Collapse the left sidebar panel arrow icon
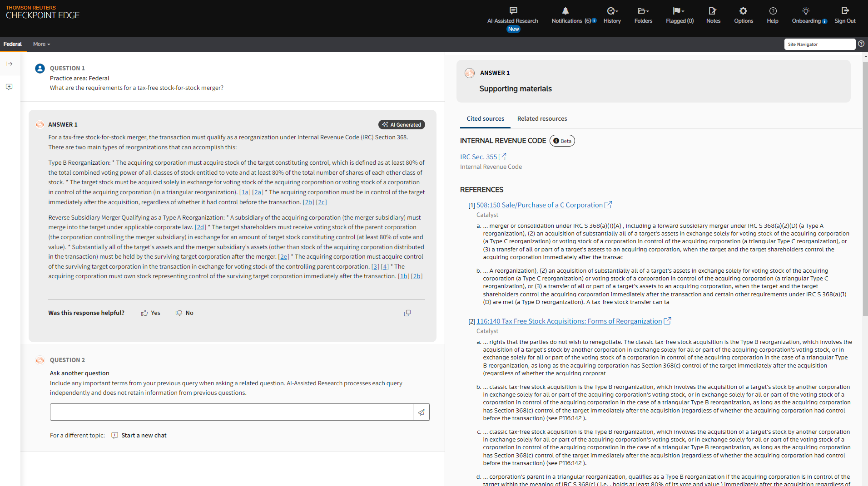This screenshot has height=486, width=868. pos(10,64)
